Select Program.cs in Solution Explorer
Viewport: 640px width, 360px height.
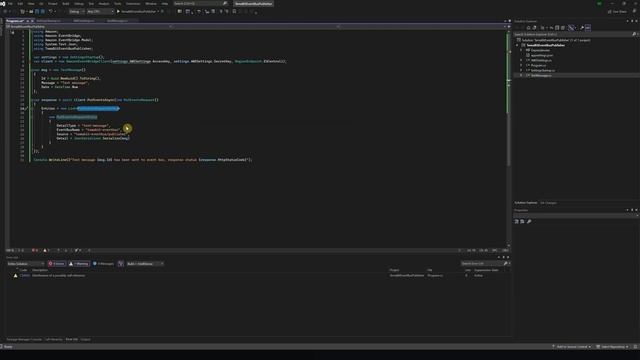click(538, 65)
